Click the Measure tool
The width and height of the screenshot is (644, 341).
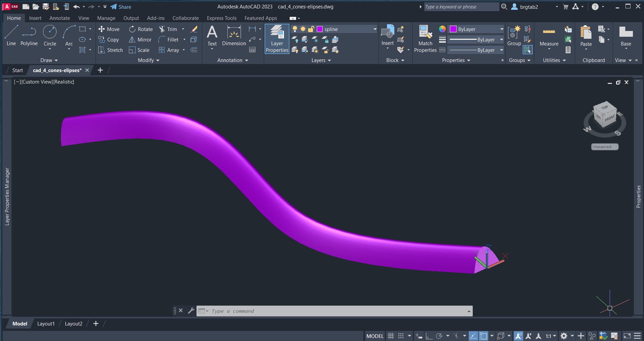(549, 36)
